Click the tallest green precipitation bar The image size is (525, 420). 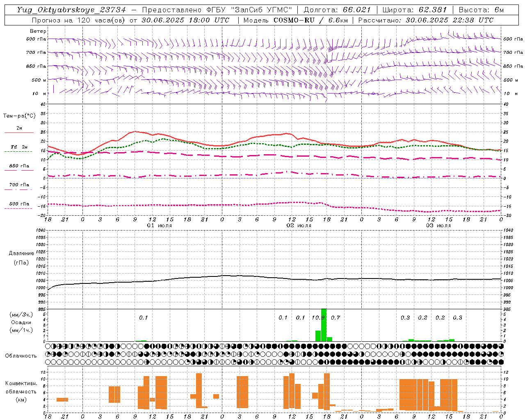point(324,325)
